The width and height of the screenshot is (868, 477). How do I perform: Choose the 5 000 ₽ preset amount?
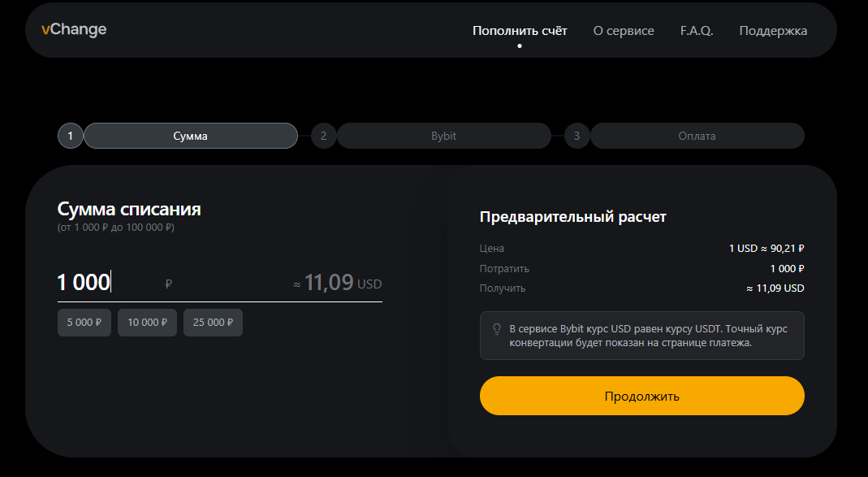[x=84, y=323]
